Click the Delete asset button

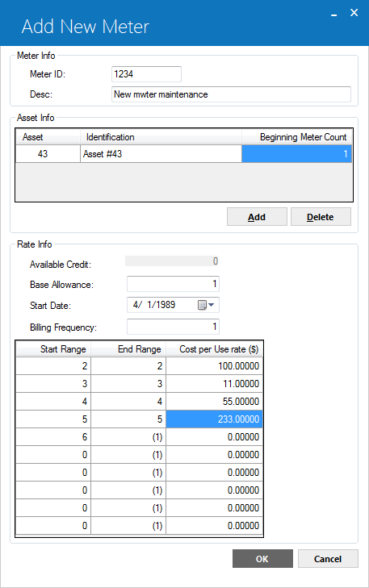[321, 217]
